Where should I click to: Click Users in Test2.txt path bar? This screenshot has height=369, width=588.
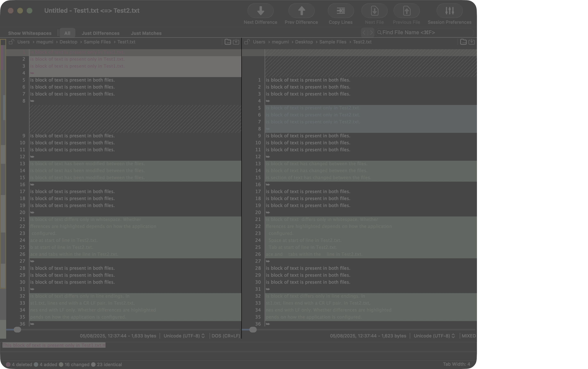click(259, 42)
